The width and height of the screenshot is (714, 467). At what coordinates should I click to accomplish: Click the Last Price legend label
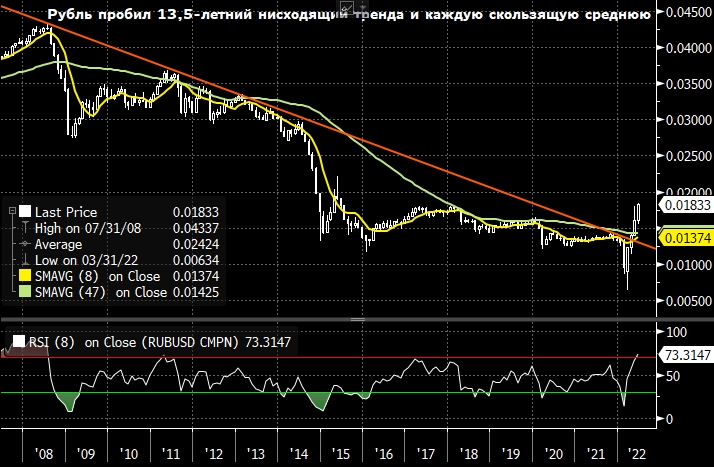coord(64,212)
